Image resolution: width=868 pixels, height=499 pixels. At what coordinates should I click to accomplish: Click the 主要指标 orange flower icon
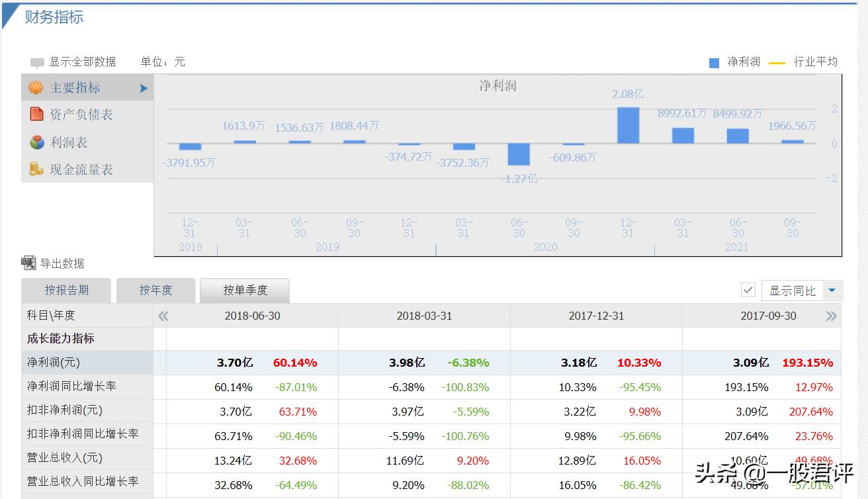click(x=36, y=87)
